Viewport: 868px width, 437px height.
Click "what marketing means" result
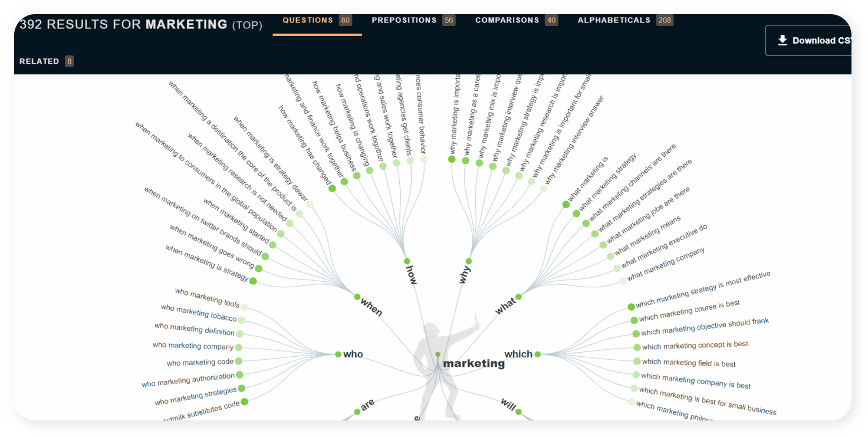[x=647, y=236]
